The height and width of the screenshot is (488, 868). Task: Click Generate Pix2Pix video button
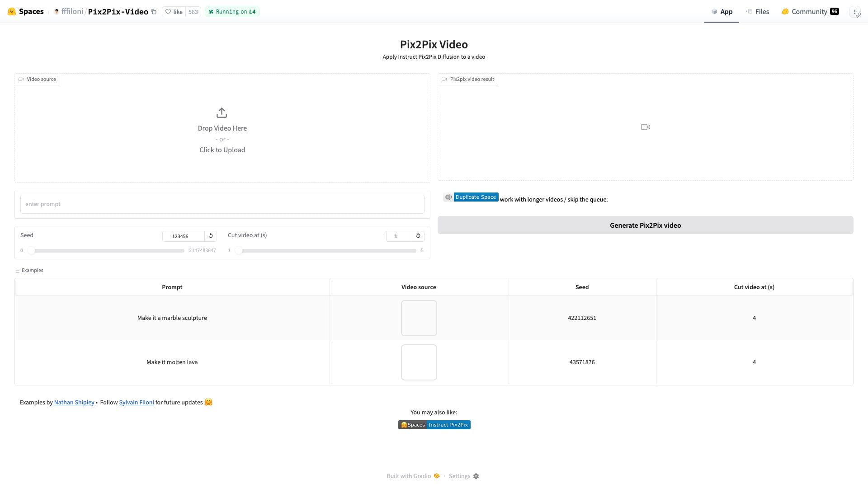645,225
